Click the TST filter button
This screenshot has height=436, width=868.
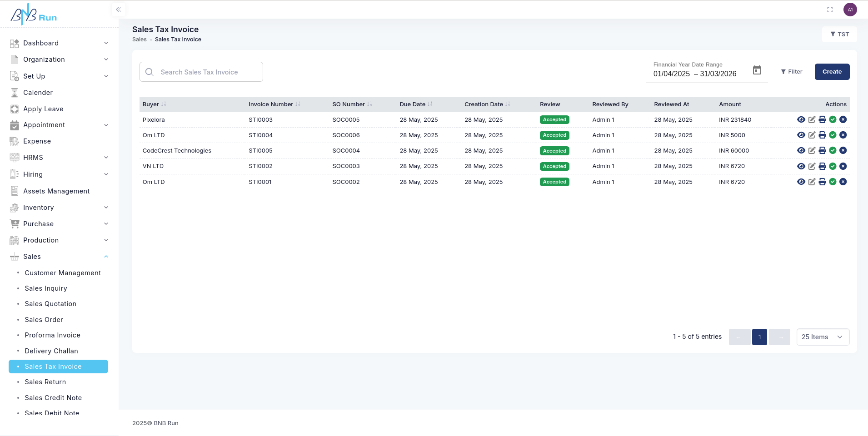(x=839, y=34)
